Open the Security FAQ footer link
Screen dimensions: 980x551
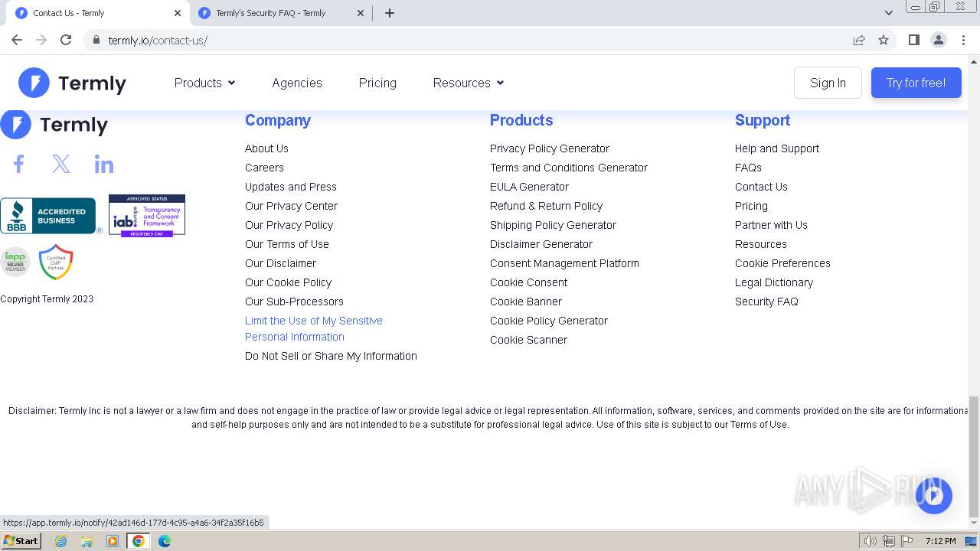[x=766, y=302]
